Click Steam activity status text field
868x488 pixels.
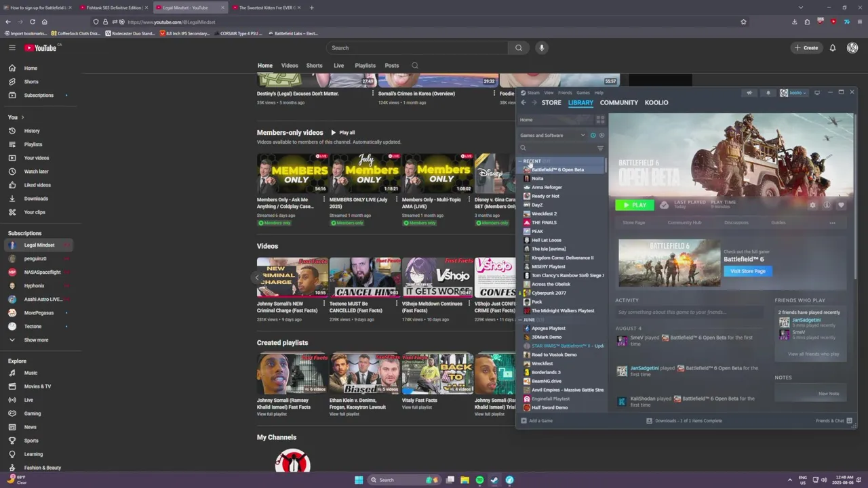pos(689,312)
